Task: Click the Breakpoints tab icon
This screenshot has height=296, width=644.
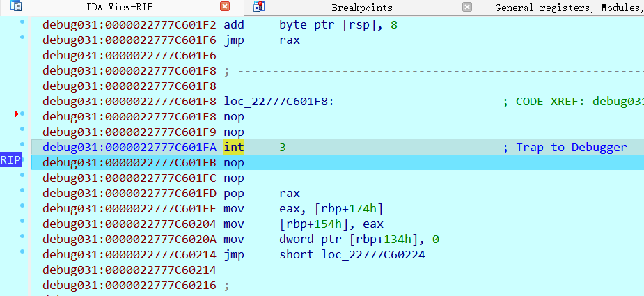Action: tap(259, 6)
